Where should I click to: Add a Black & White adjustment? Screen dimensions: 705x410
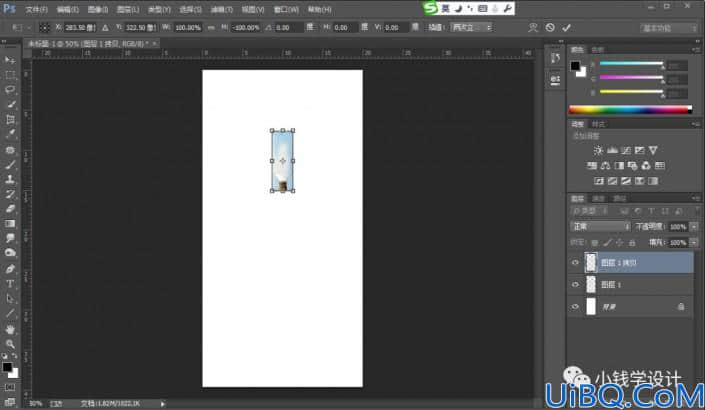[619, 165]
